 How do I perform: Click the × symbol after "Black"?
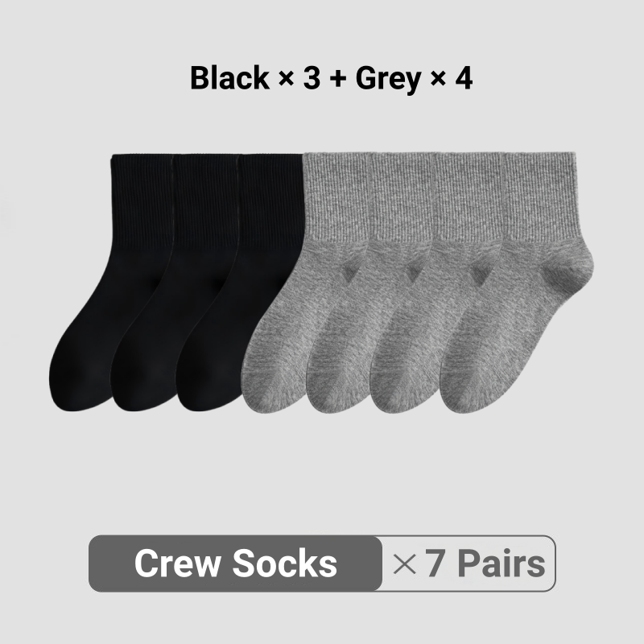click(x=287, y=78)
